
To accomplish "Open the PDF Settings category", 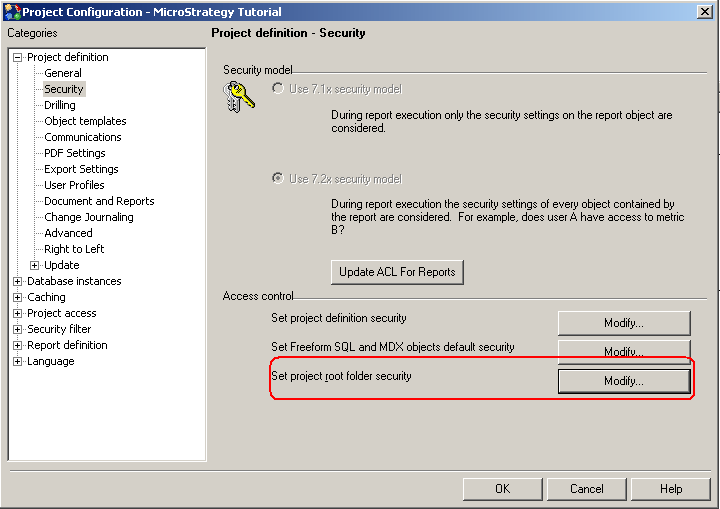I will [x=75, y=153].
